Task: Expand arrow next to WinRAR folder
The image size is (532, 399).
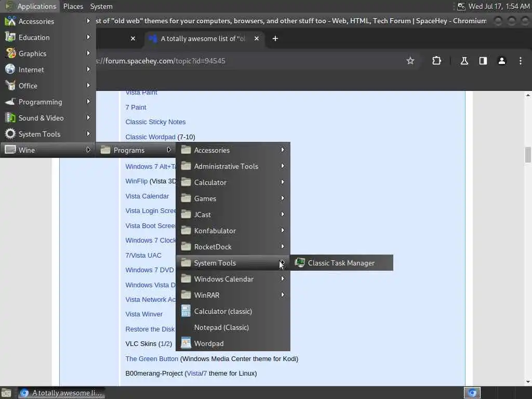Action: [x=282, y=295]
